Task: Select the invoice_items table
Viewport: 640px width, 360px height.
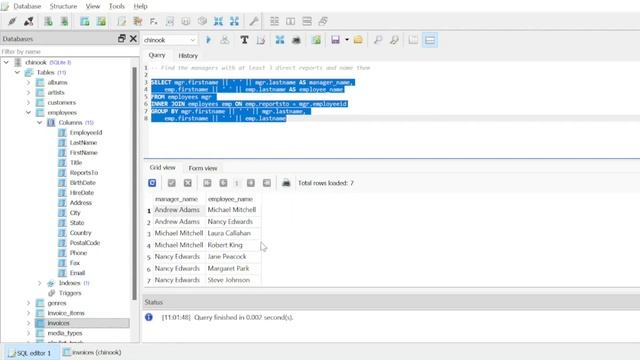Action: click(x=66, y=313)
